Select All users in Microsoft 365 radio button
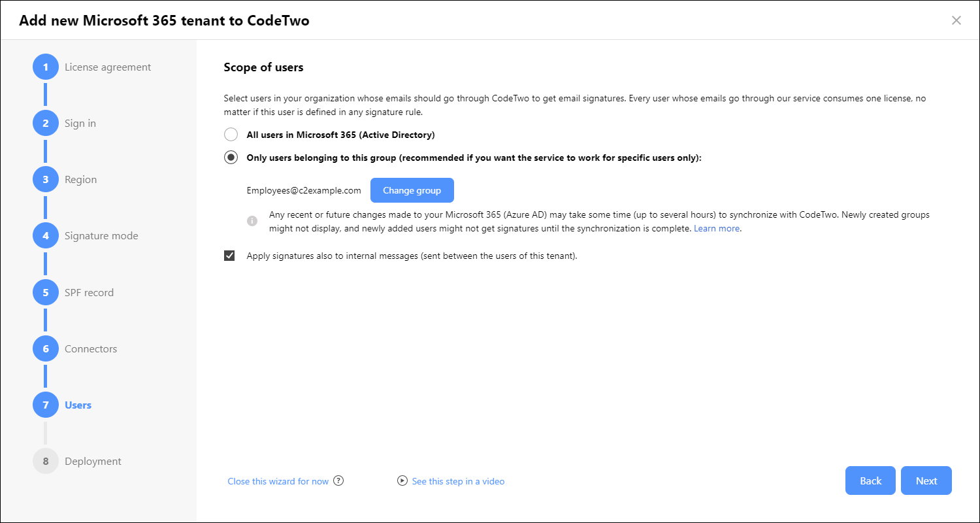The width and height of the screenshot is (980, 523). click(x=231, y=135)
